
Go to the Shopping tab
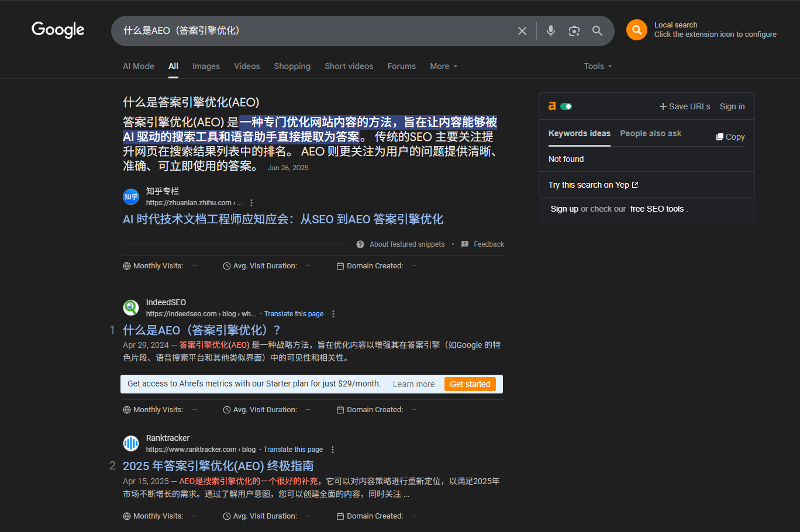292,66
